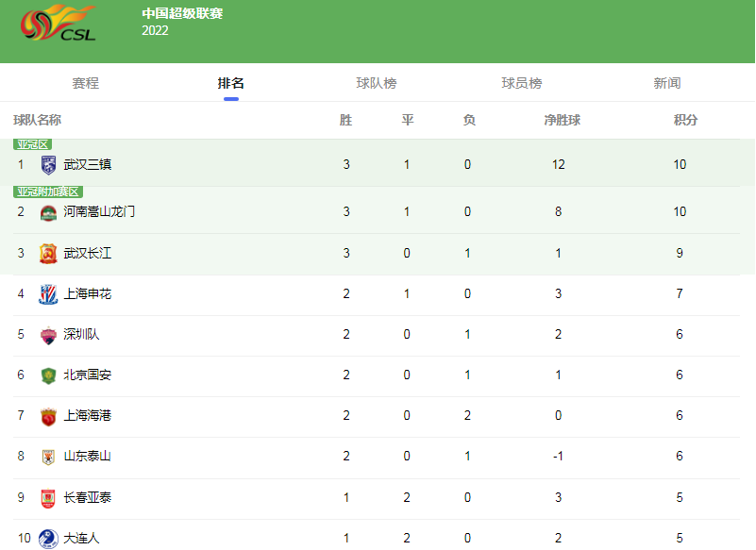This screenshot has height=550, width=756.
Task: Click the 上海申花 team crest icon
Action: tap(48, 294)
